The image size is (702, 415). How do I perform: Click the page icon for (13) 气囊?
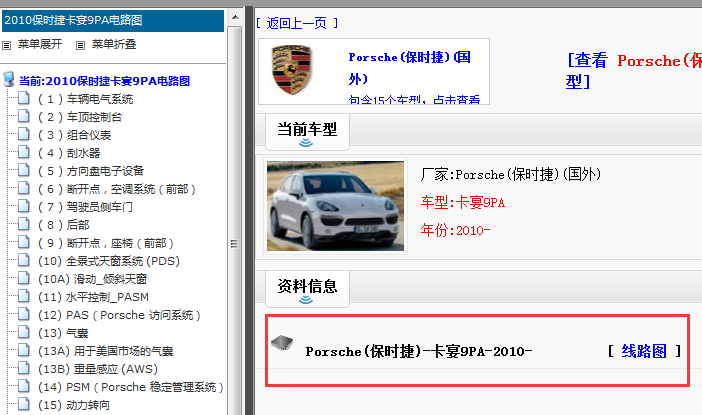tap(24, 332)
